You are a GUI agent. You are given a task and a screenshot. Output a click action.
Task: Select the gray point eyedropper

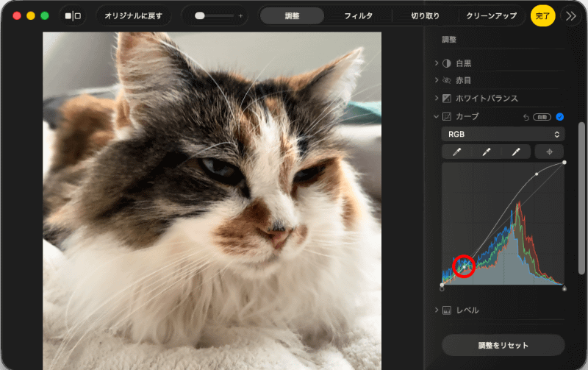tap(487, 152)
